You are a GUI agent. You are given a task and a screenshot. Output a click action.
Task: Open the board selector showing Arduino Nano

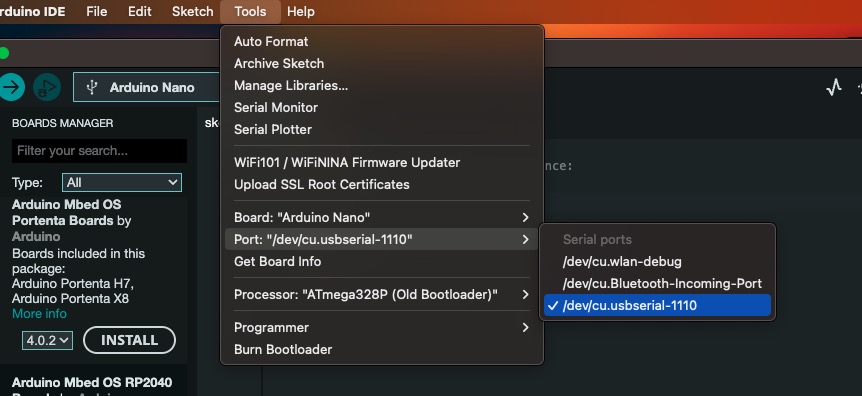(146, 87)
